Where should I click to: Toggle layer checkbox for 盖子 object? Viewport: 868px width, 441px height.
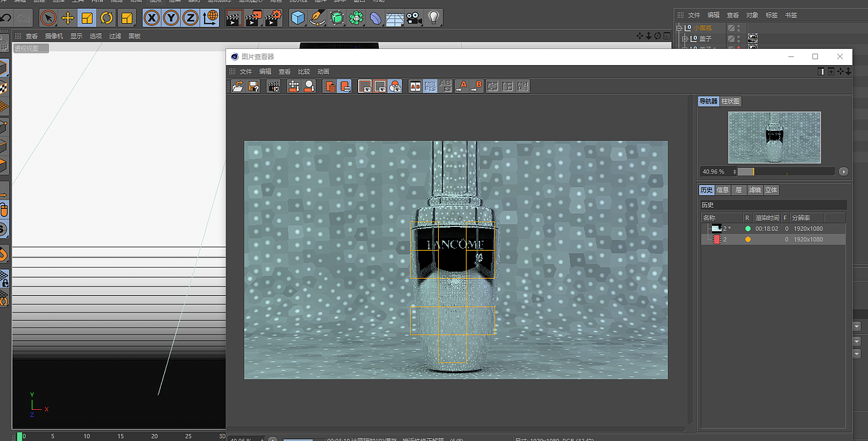(731, 39)
